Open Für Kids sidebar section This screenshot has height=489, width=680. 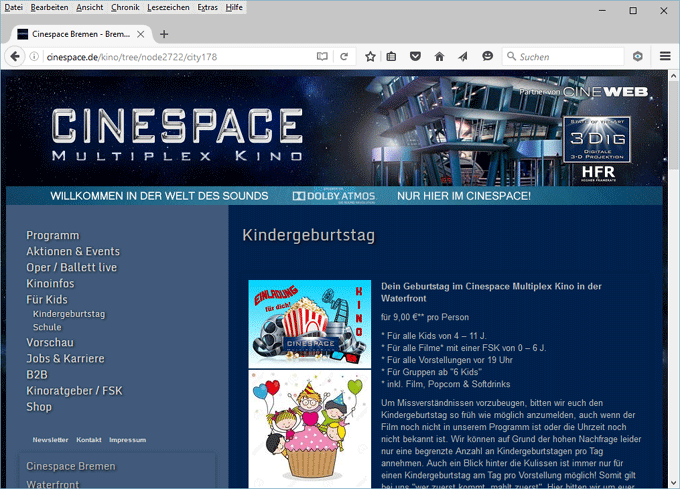pyautogui.click(x=47, y=300)
